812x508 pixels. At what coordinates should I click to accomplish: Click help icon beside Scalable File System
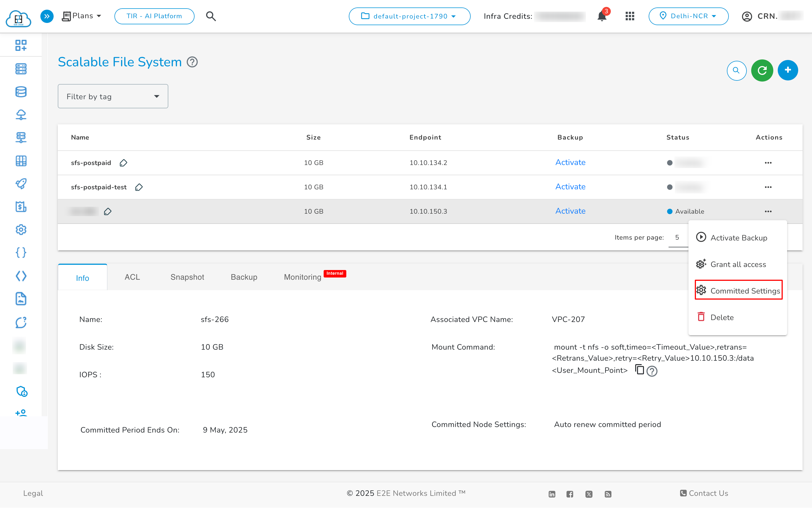192,62
